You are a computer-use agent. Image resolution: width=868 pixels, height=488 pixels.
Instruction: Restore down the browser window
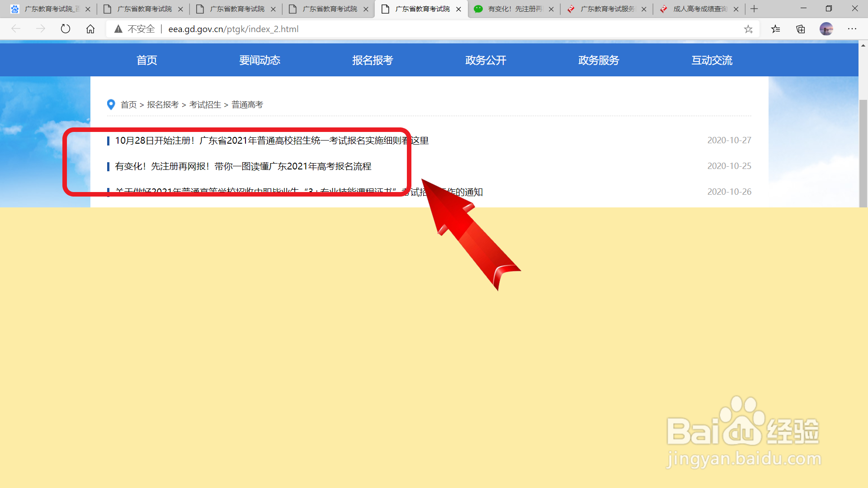829,9
